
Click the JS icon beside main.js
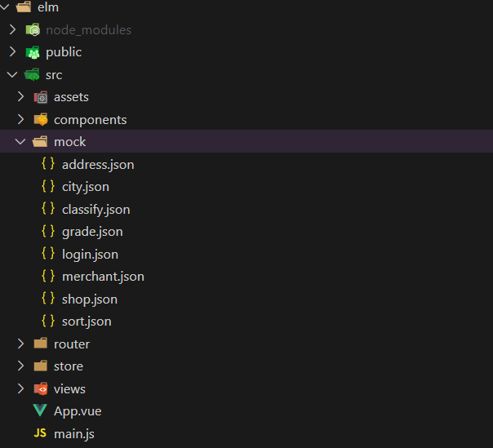coord(40,433)
